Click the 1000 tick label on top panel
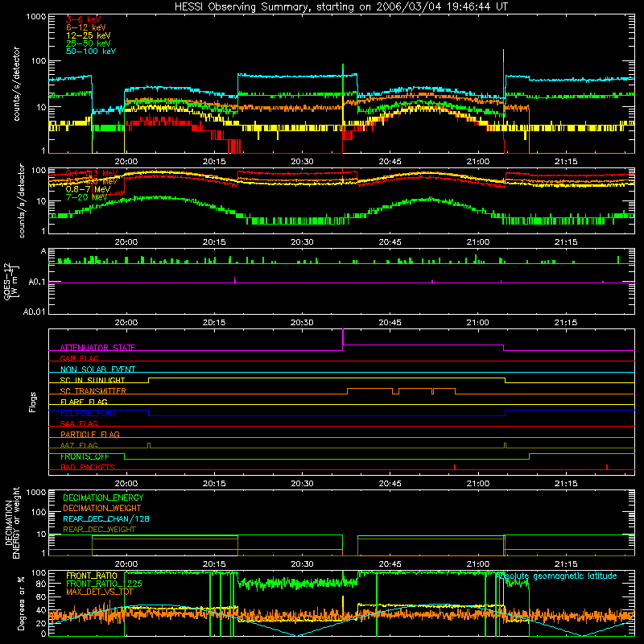The image size is (644, 644). pos(36,17)
